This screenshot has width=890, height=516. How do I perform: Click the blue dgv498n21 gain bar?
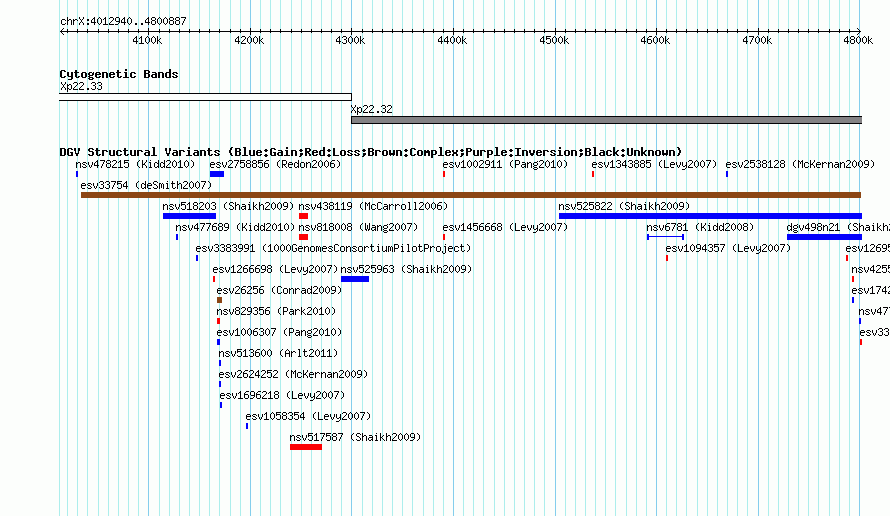coord(824,237)
